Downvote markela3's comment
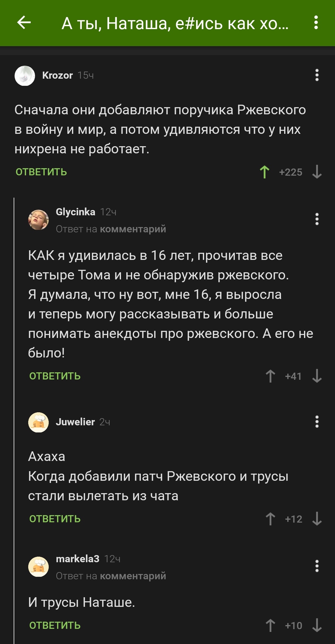335x644 pixels. pos(317,625)
